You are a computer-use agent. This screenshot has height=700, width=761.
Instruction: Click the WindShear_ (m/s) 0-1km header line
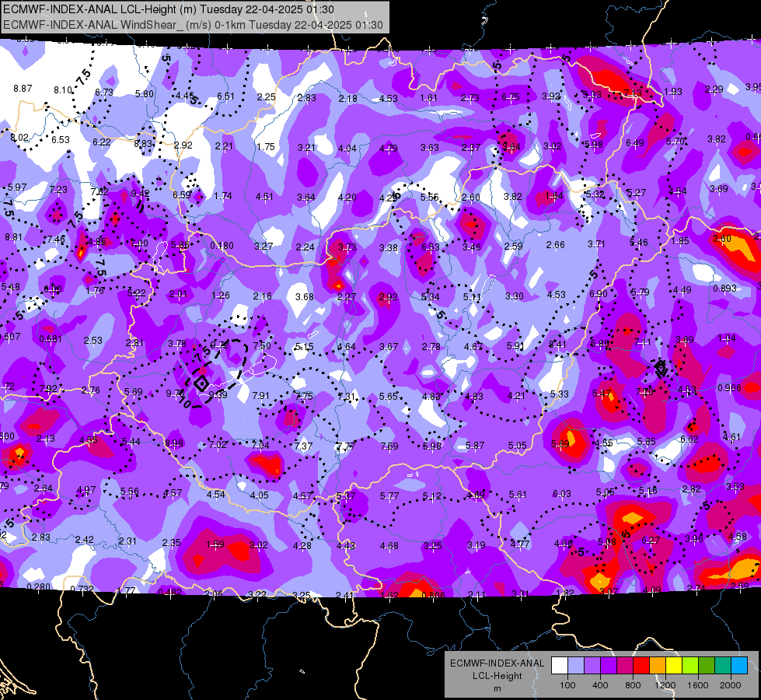tap(193, 25)
